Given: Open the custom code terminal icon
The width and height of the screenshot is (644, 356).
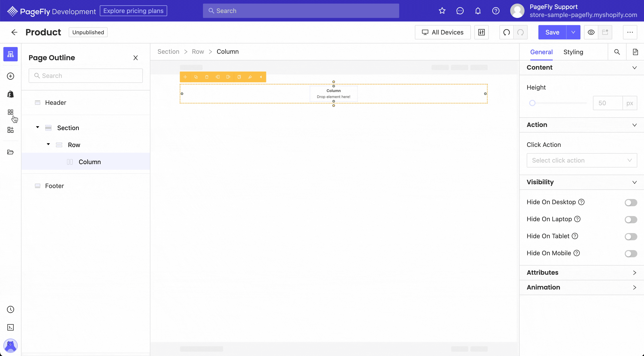Looking at the screenshot, I should 11,328.
